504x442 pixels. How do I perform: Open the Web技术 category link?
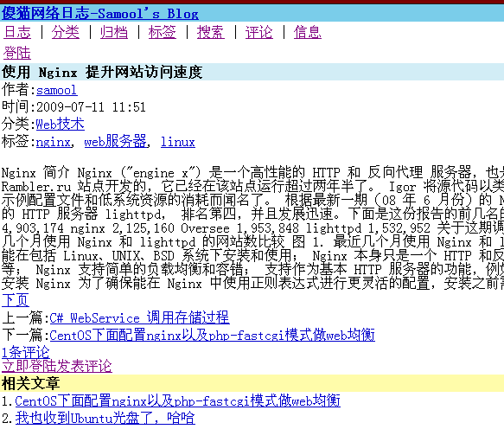pyautogui.click(x=61, y=125)
